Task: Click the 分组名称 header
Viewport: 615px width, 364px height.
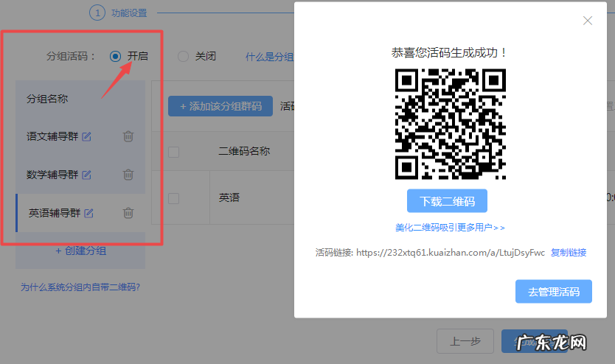Action: coord(47,99)
